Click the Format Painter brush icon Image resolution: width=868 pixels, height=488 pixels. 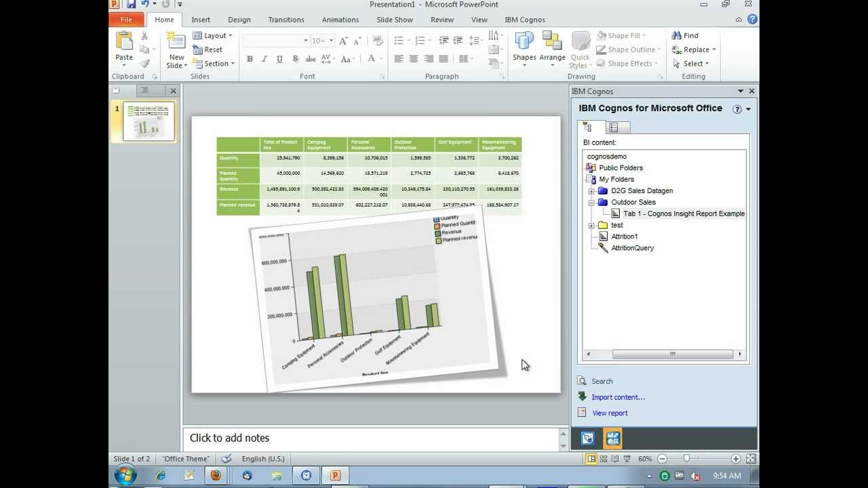click(x=144, y=63)
